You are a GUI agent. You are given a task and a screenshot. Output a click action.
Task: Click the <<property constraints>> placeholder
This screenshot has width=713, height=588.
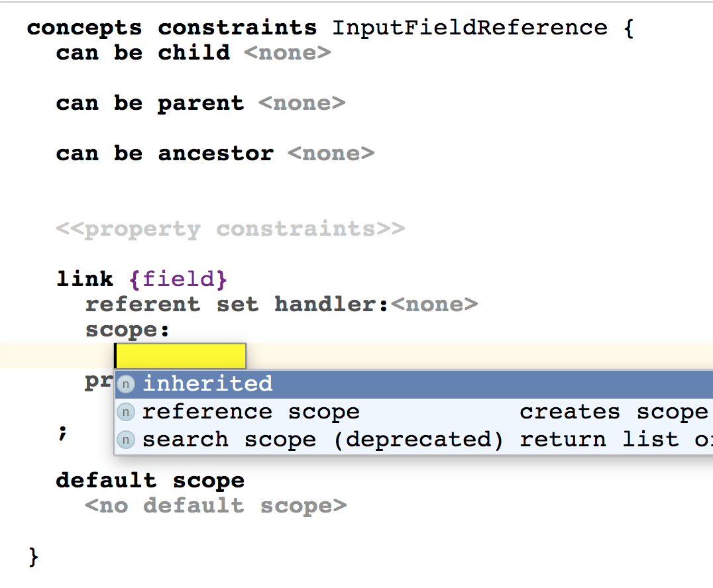pos(230,229)
